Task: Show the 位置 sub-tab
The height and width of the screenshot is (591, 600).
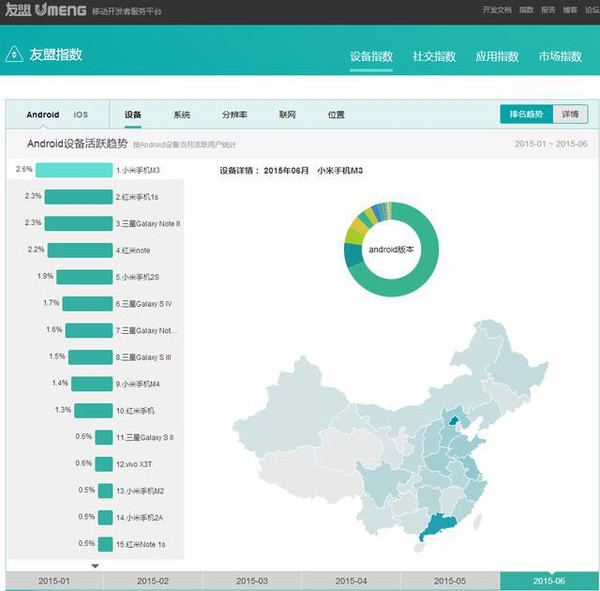Action: [336, 115]
